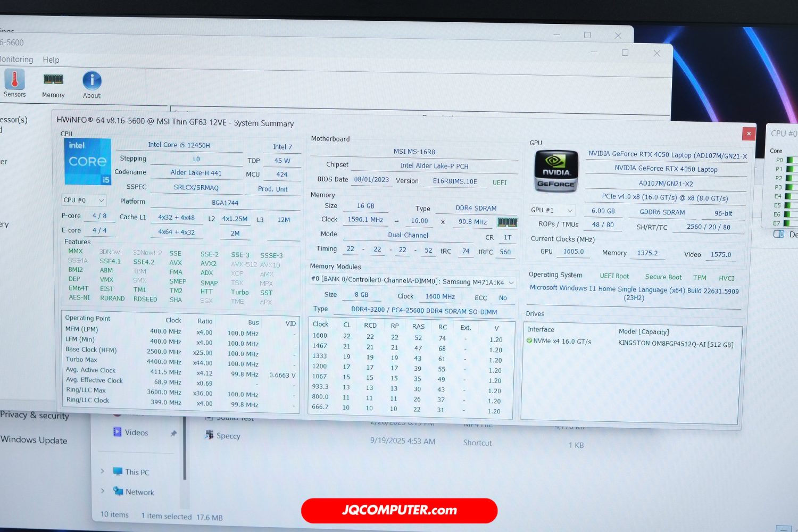This screenshot has height=532, width=798.
Task: Open the GPU #1 selector dropdown
Action: coord(553,210)
